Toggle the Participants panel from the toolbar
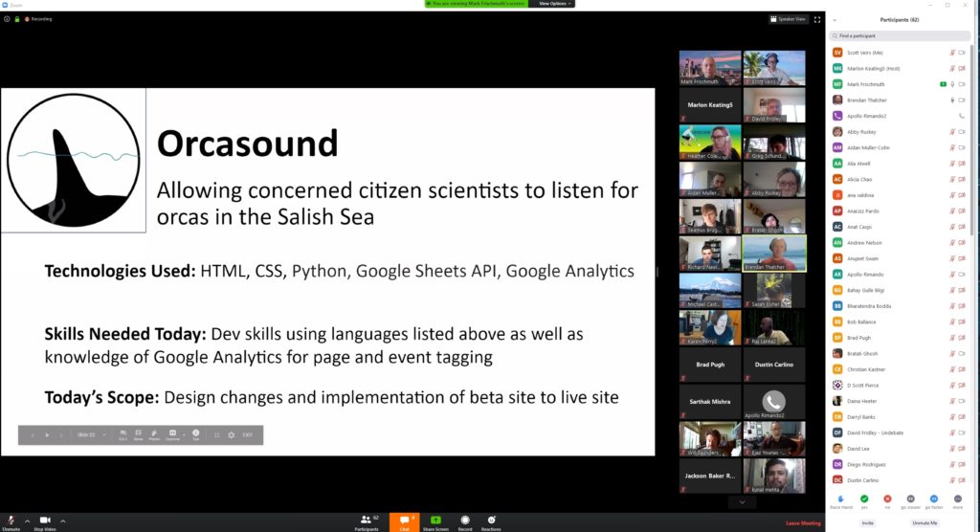Image resolution: width=980 pixels, height=532 pixels. tap(367, 522)
